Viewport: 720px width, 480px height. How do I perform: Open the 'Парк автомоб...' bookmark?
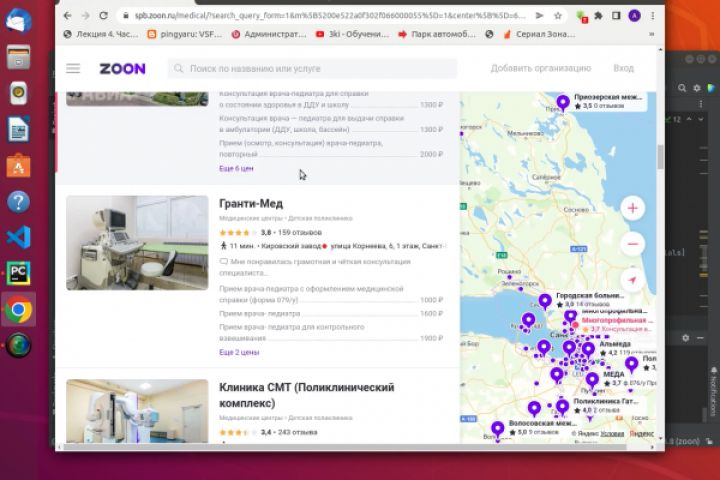(x=437, y=34)
